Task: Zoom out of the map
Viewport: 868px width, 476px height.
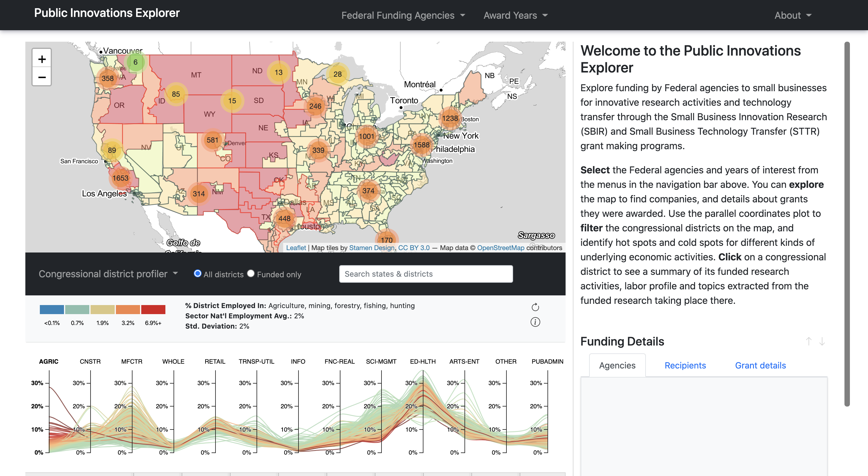Action: 42,77
